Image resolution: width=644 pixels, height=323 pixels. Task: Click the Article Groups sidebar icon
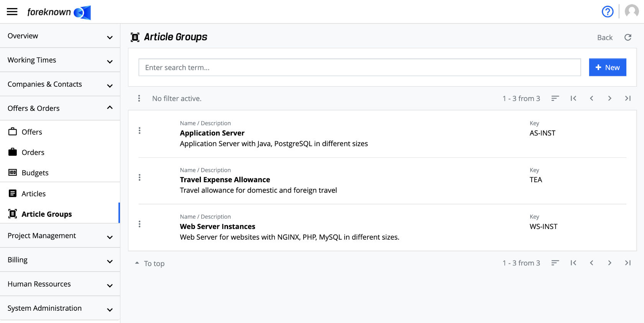tap(13, 214)
